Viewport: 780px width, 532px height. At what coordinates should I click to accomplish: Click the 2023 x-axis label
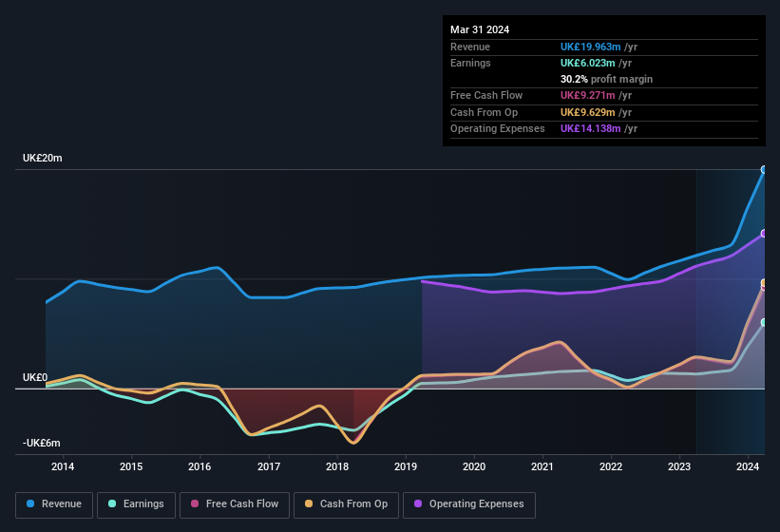coord(679,466)
